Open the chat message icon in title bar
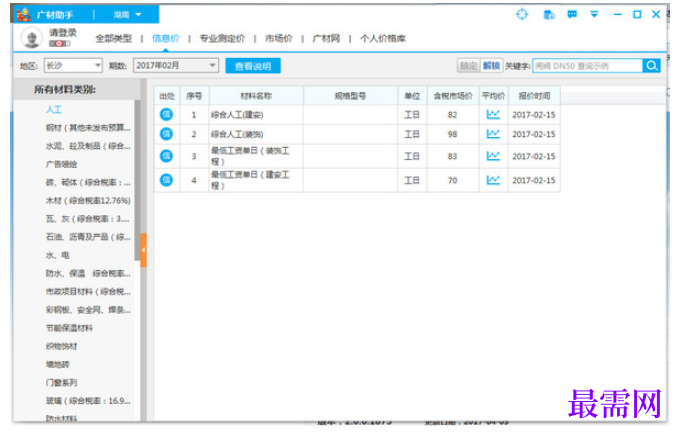Image resolution: width=680 pixels, height=435 pixels. (x=572, y=14)
